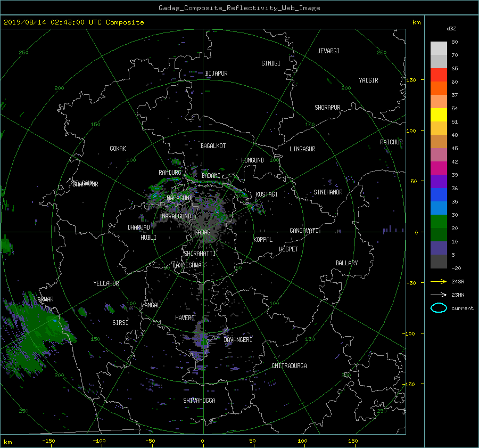This screenshot has width=479, height=448.
Task: Click the 'DHARWAD' city label
Action: click(138, 227)
